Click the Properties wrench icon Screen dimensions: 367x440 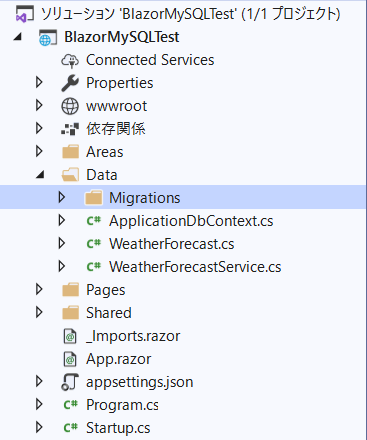70,83
